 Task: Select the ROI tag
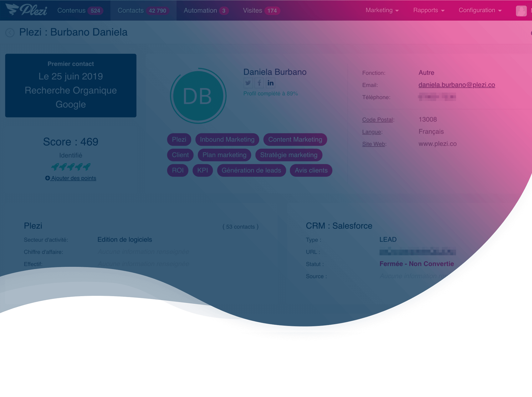pos(178,170)
